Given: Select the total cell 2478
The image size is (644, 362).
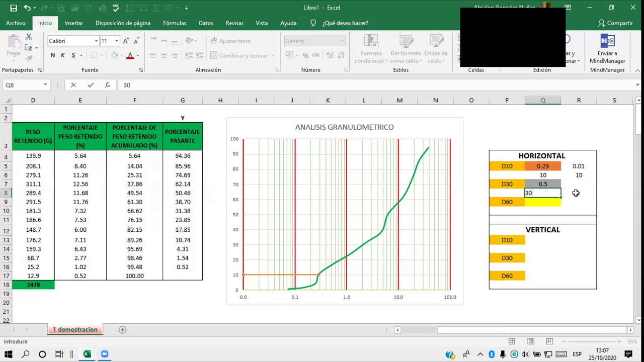Looking at the screenshot, I should click(33, 285).
